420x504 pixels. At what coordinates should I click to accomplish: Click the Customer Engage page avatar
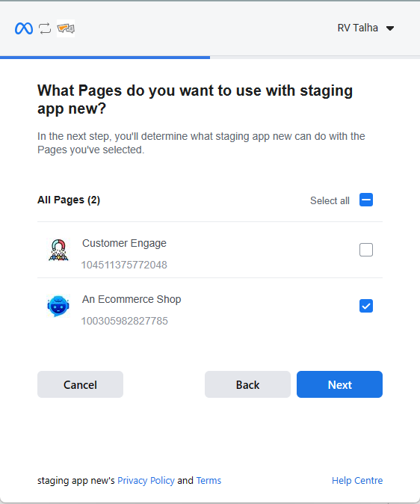(x=58, y=250)
